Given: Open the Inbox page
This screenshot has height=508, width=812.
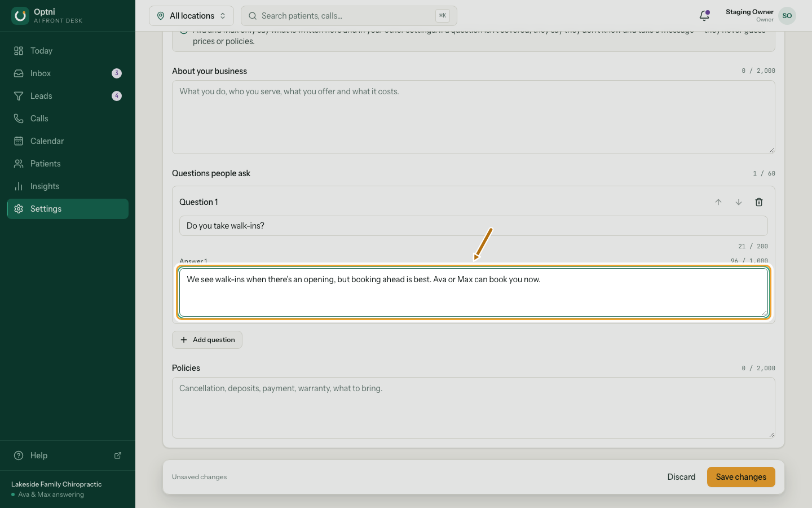Looking at the screenshot, I should click(68, 73).
